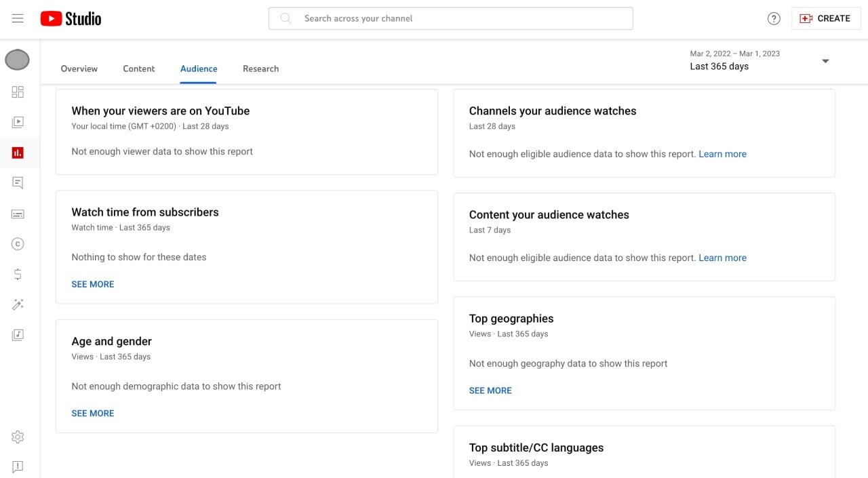This screenshot has width=868, height=478.
Task: Select the Audience tab
Action: coord(199,68)
